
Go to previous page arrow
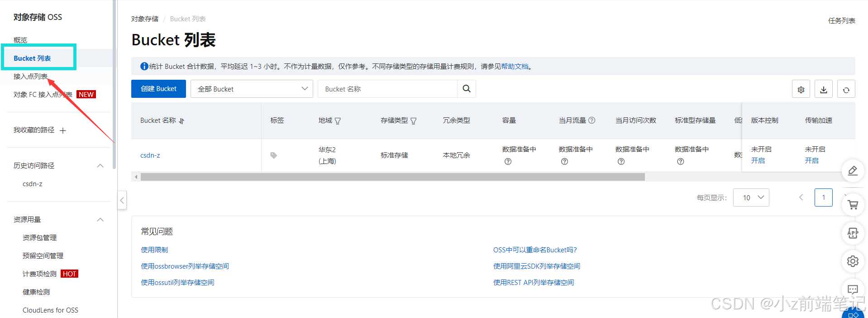[801, 198]
